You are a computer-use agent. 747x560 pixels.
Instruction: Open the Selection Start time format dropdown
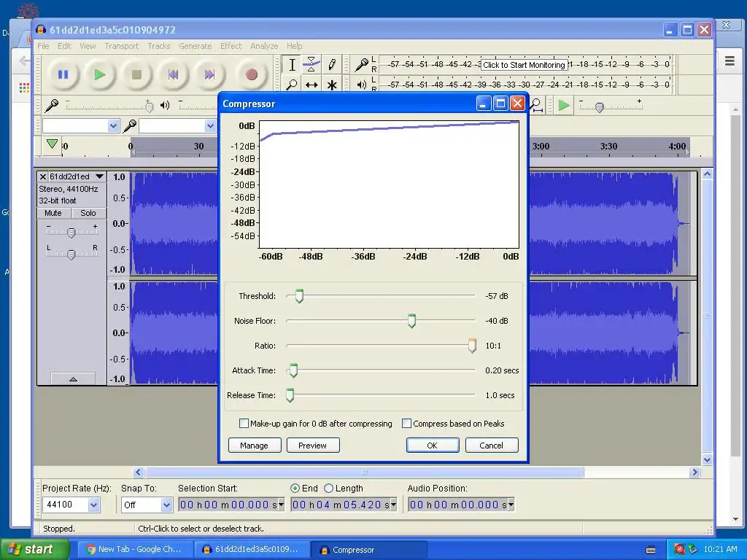(281, 505)
